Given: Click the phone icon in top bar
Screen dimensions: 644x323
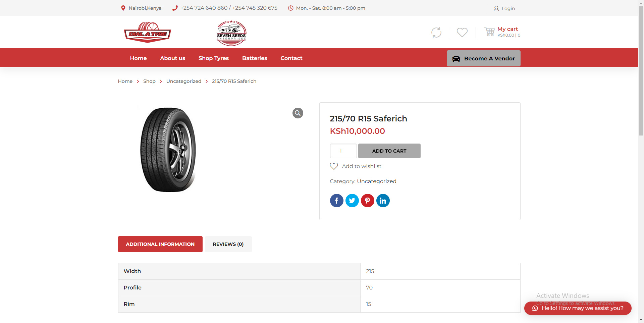Looking at the screenshot, I should (x=175, y=8).
